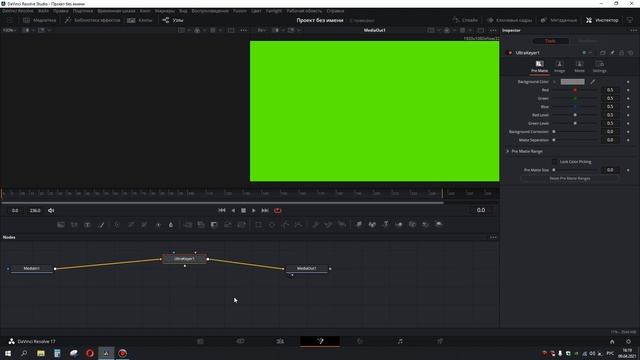
Task: Add a Rectangle mask node
Action: [x=258, y=224]
